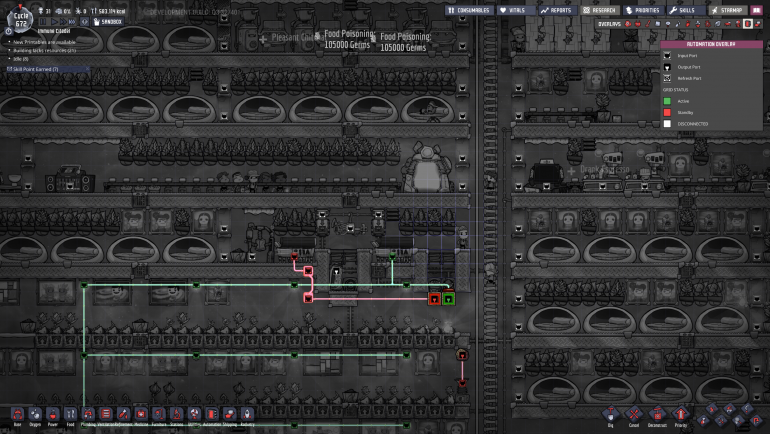Image resolution: width=770 pixels, height=434 pixels.
Task: Select the Priority tool
Action: click(681, 415)
